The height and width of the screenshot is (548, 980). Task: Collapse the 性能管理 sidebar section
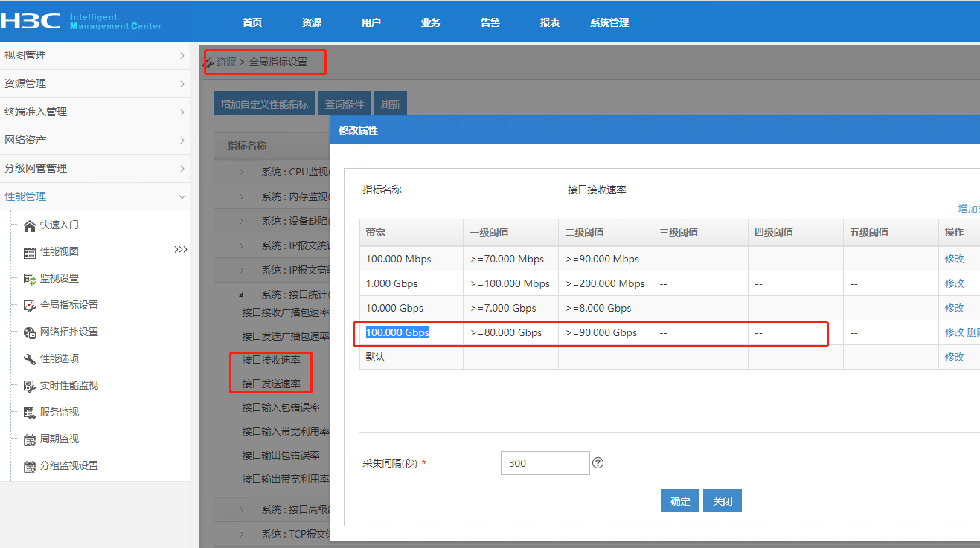tap(182, 196)
